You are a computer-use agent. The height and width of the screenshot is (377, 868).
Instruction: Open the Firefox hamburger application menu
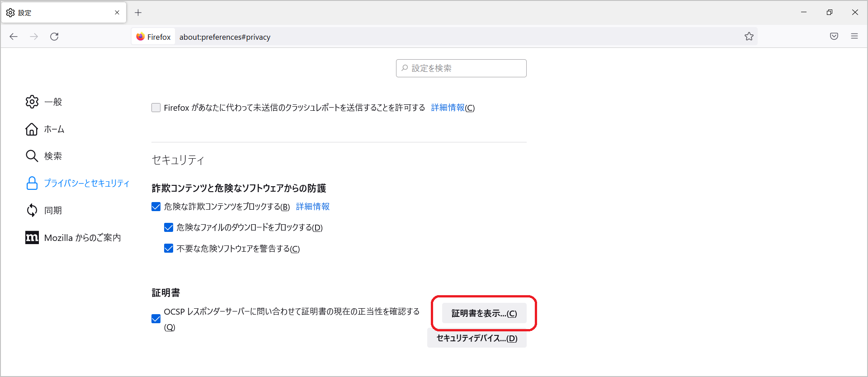click(x=854, y=37)
